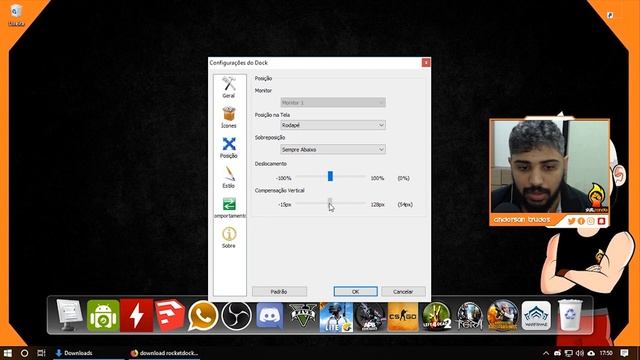Open Task View in the taskbar
Screen dimensions: 640x360
[x=41, y=353]
